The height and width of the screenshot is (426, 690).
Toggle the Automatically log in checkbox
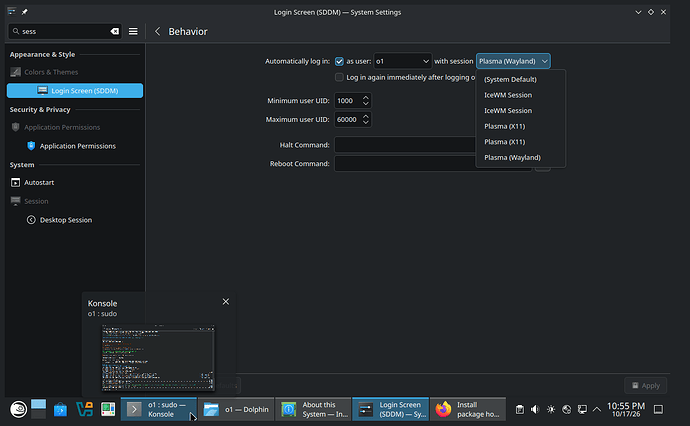(339, 61)
